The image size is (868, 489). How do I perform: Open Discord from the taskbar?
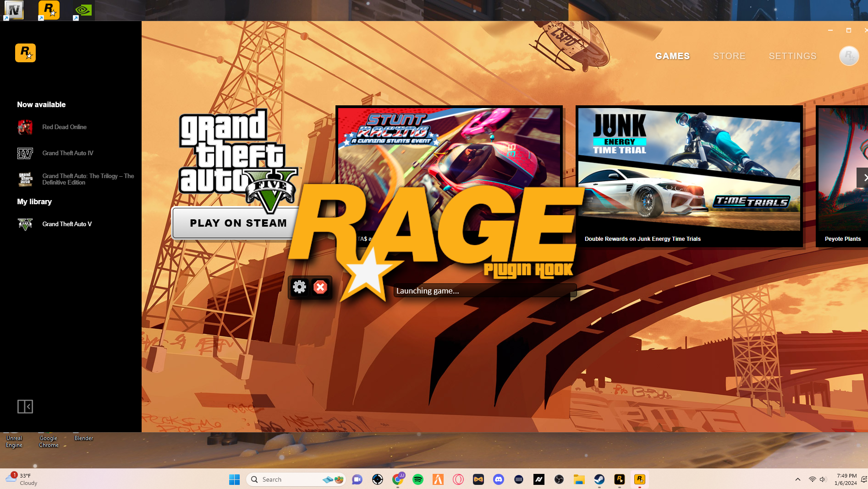pos(498,479)
